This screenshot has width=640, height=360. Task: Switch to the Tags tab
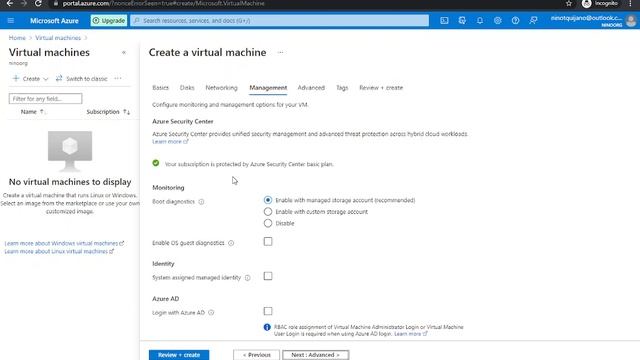(x=342, y=88)
